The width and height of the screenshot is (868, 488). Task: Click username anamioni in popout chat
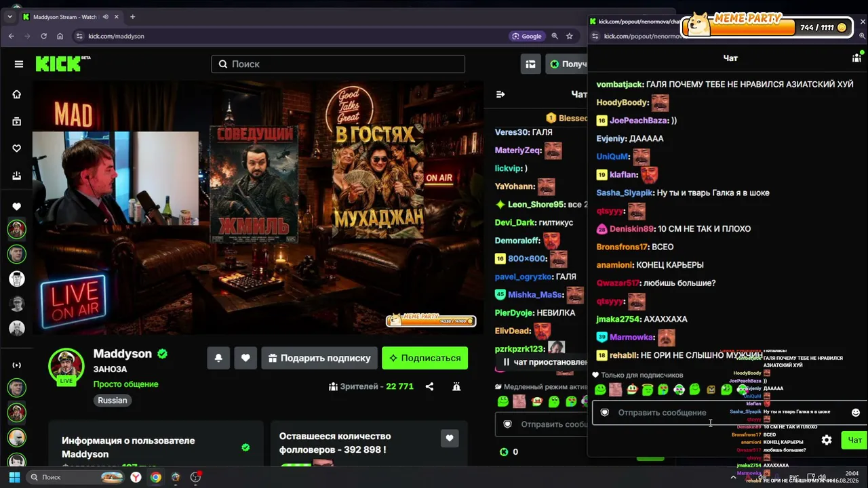(x=615, y=265)
